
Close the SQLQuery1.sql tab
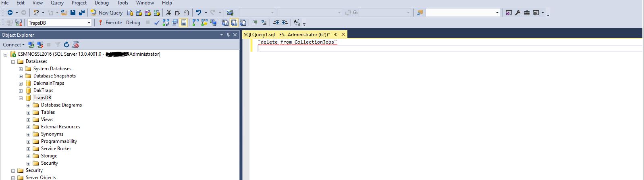tap(343, 35)
